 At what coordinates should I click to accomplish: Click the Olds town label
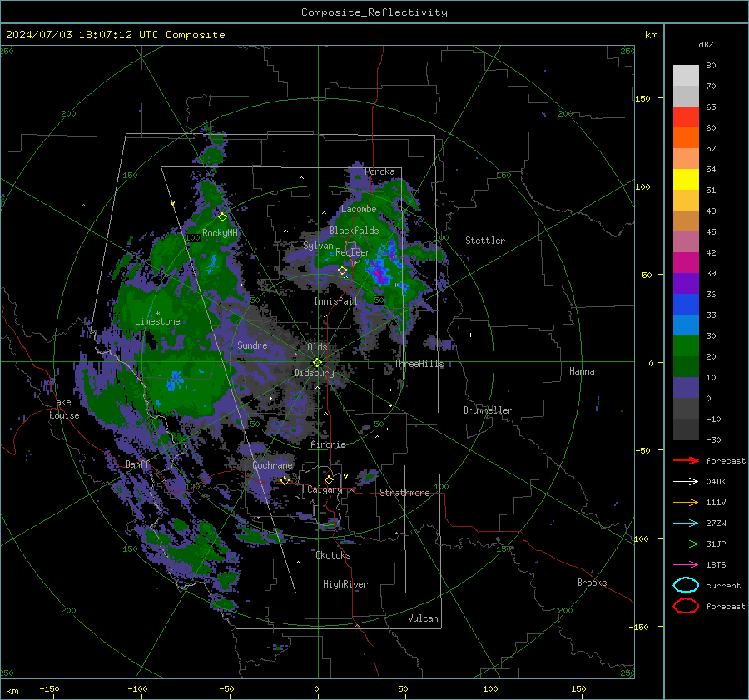[317, 347]
